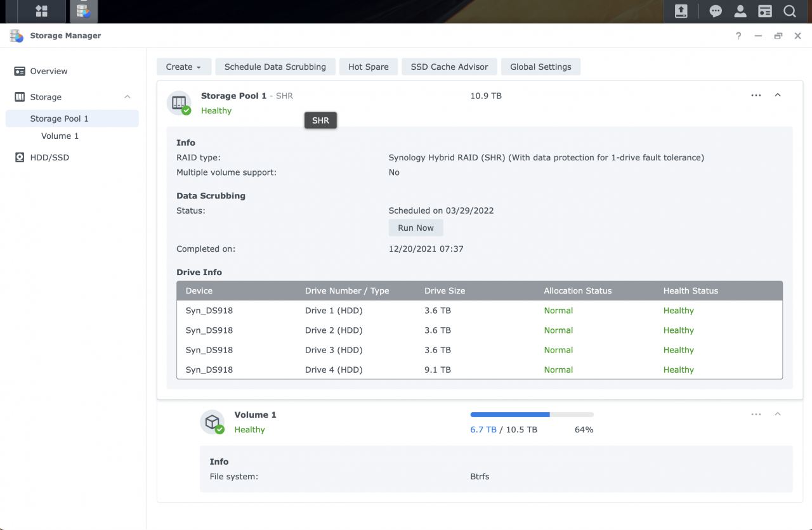Viewport: 812px width, 530px height.
Task: Click the search magnifier icon
Action: click(x=789, y=11)
